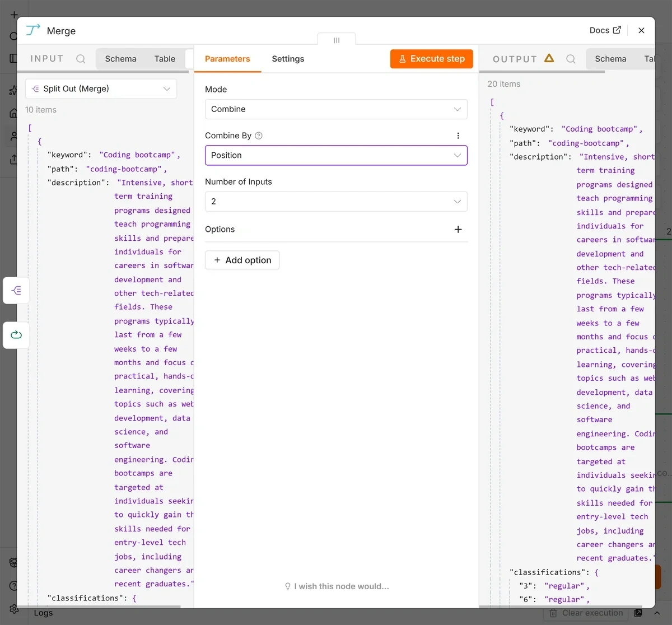
Task: Expand the logs panel chevron at bottom right
Action: [657, 613]
